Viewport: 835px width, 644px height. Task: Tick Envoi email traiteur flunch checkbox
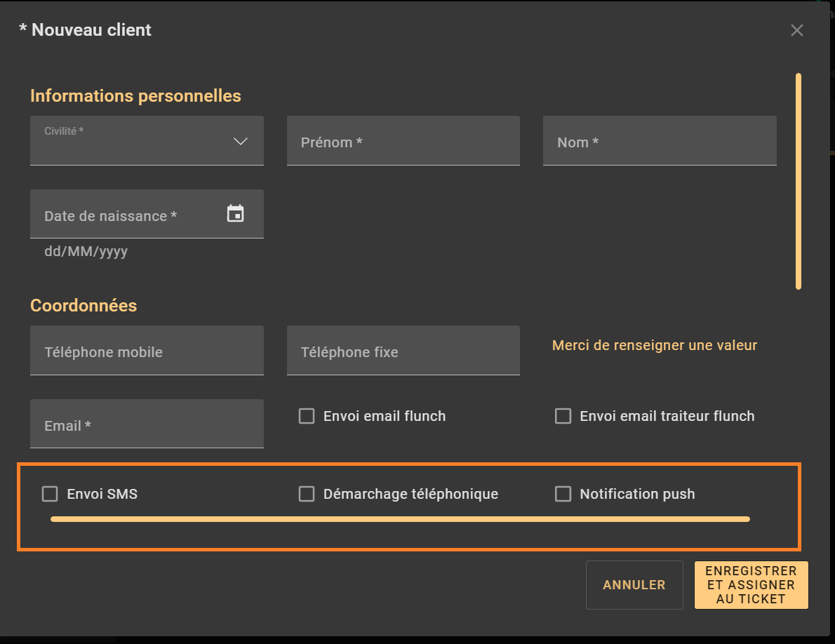click(x=563, y=416)
